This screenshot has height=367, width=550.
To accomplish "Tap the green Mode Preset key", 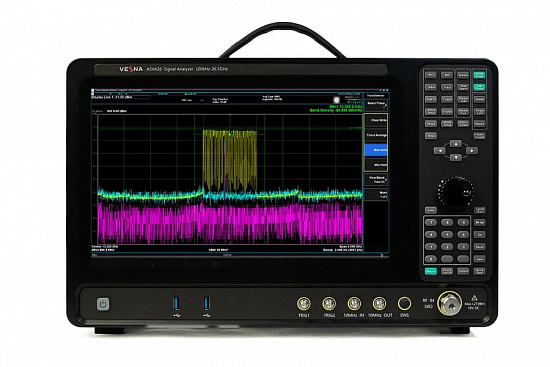I will [479, 75].
